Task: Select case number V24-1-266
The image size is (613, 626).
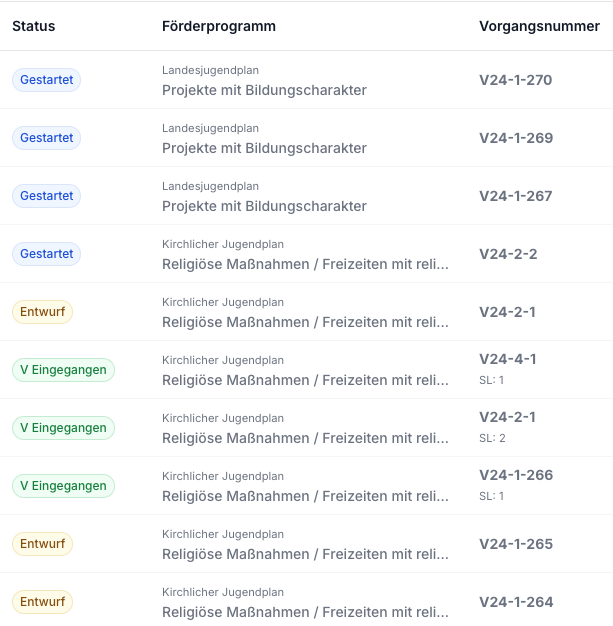Action: point(516,475)
